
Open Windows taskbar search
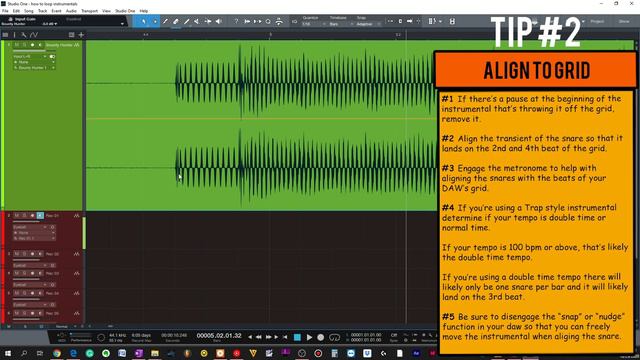point(24,353)
